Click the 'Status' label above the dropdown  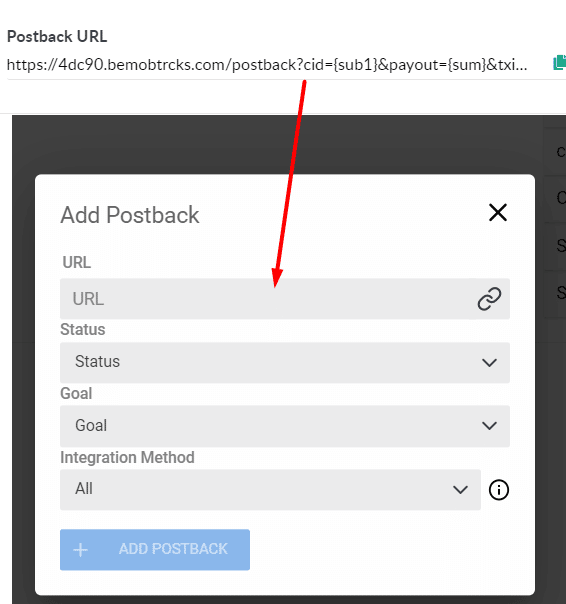coord(83,329)
